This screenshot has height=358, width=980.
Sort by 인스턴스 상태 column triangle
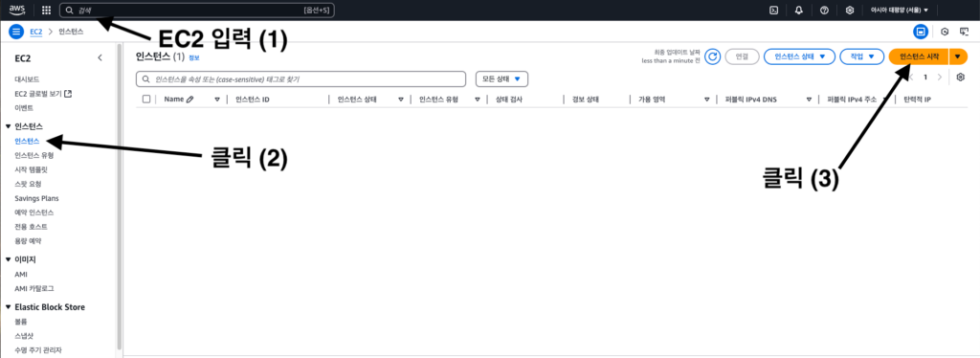400,100
